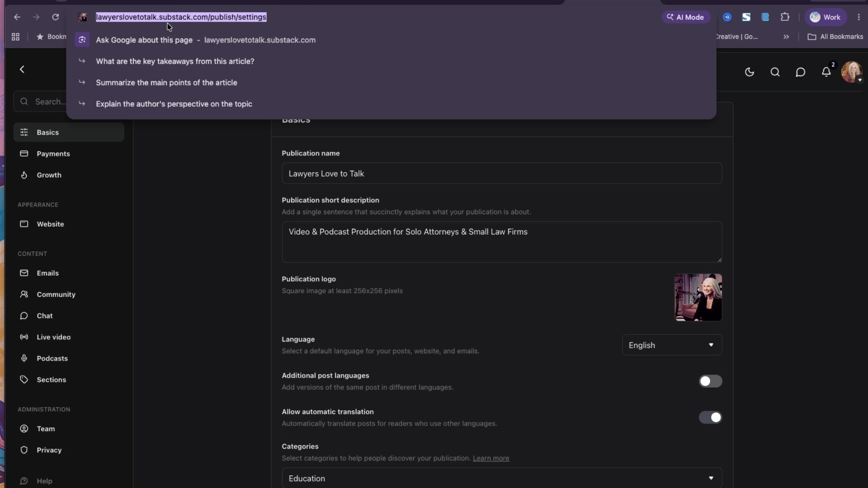Edit the Publication short description textarea

click(x=502, y=242)
